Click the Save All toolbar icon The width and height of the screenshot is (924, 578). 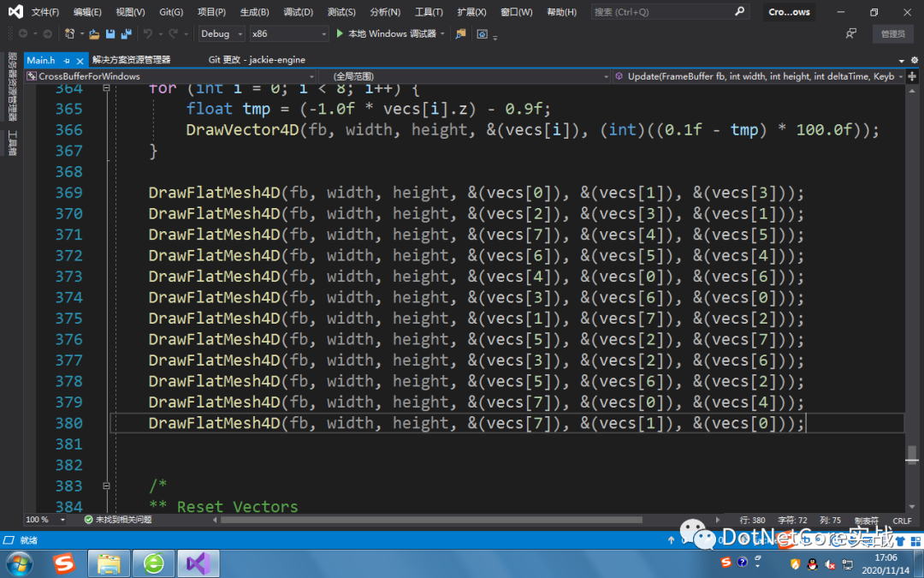tap(125, 33)
